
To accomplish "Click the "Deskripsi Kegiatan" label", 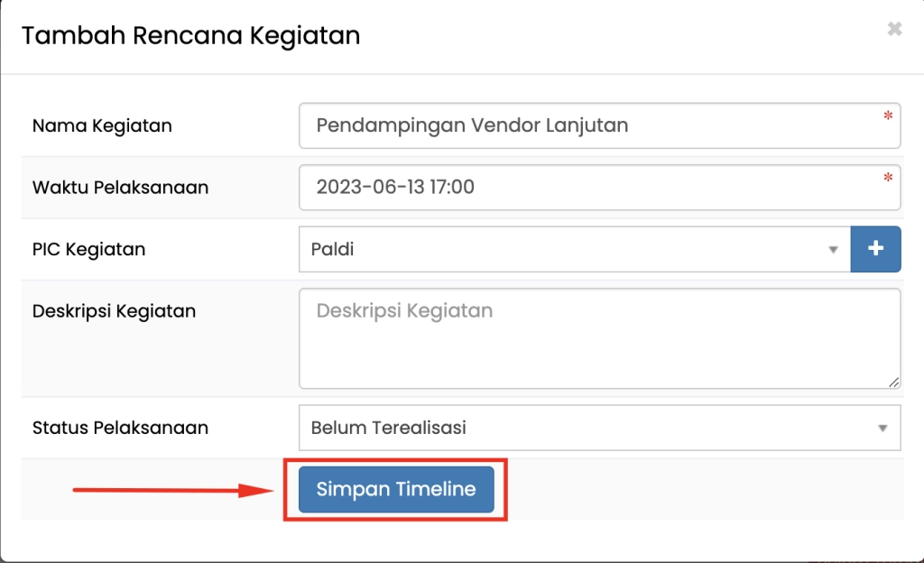I will coord(114,311).
